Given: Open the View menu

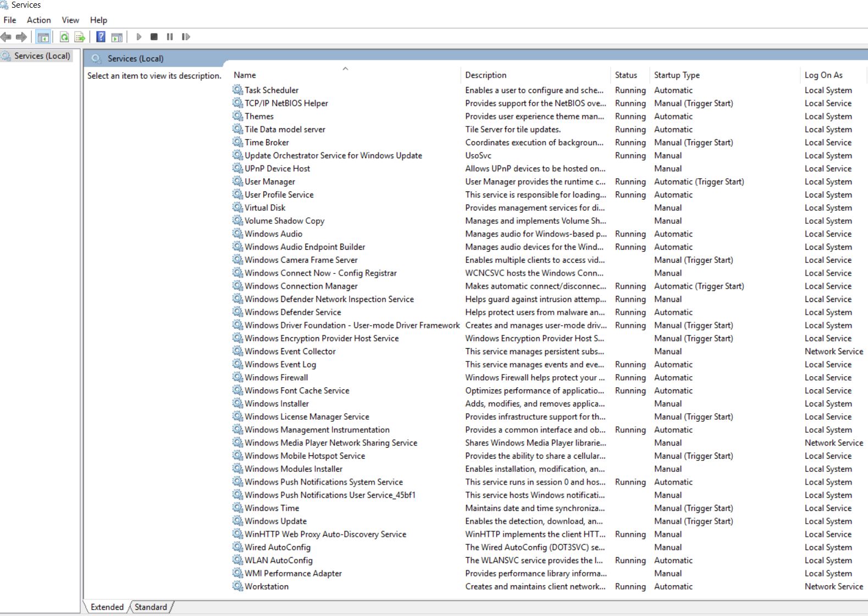Looking at the screenshot, I should pos(70,20).
